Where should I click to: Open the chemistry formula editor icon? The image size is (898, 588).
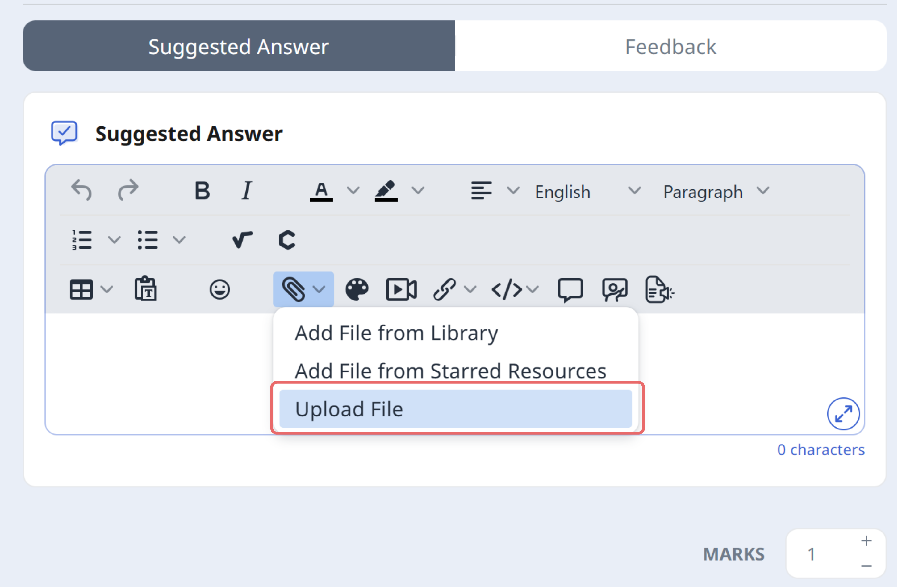pyautogui.click(x=287, y=240)
